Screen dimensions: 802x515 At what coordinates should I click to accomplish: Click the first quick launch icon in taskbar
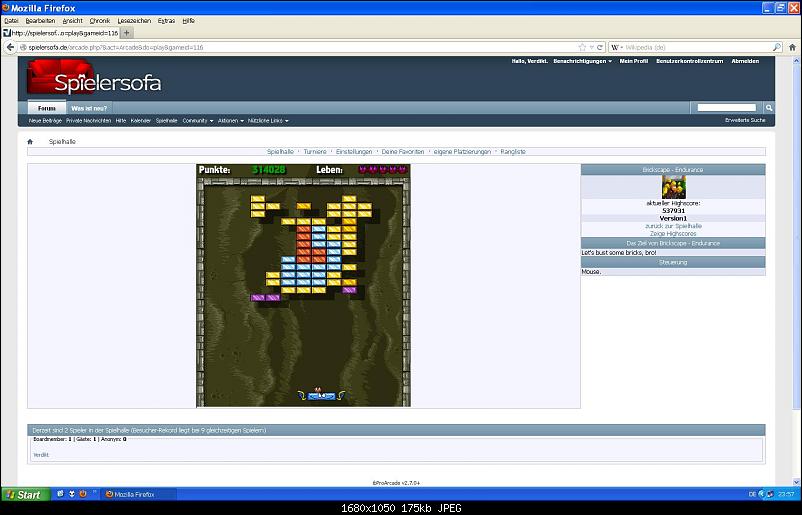coord(60,494)
